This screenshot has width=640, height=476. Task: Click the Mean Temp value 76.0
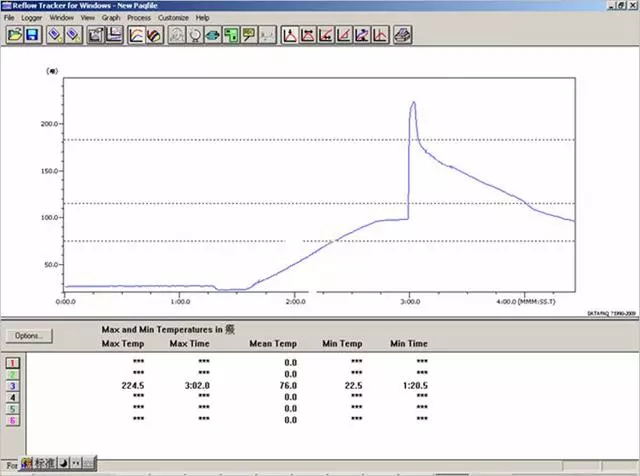[288, 385]
